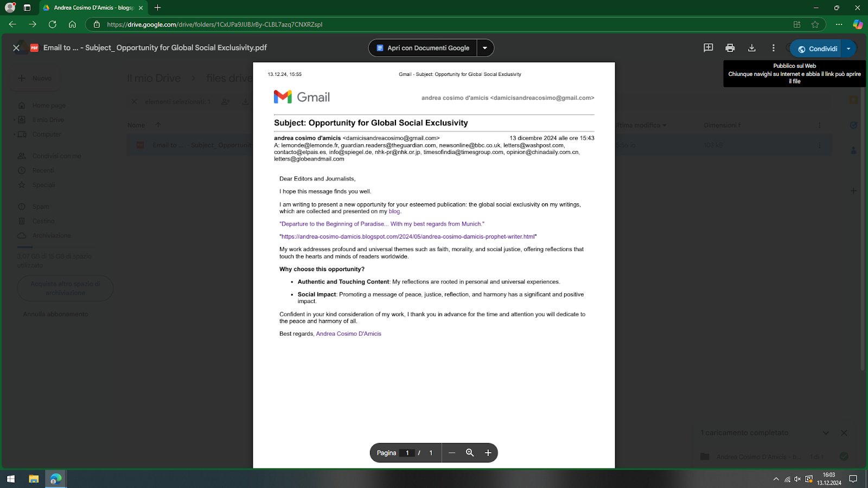The width and height of the screenshot is (868, 488).
Task: Open a new browser tab
Action: pos(157,8)
